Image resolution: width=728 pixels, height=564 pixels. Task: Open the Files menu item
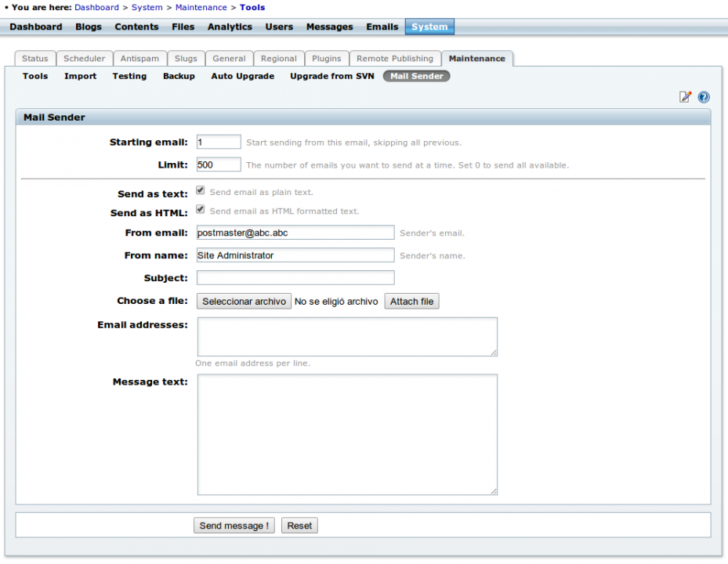point(183,27)
